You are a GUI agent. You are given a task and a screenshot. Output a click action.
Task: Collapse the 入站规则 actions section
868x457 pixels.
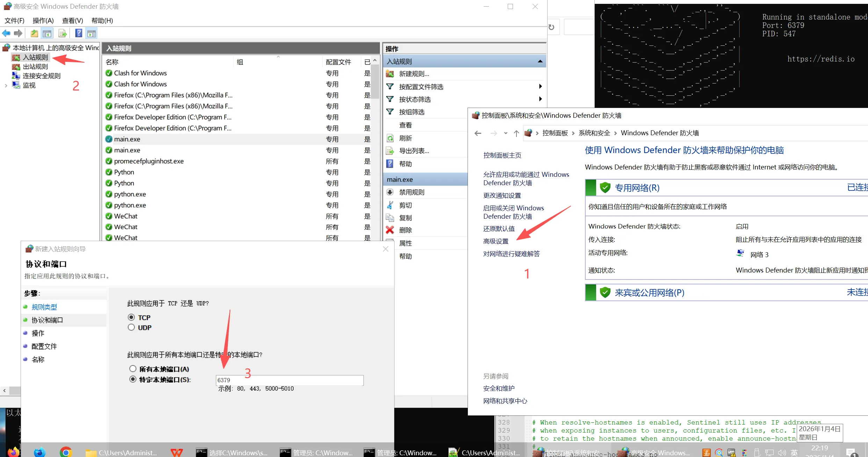click(540, 61)
